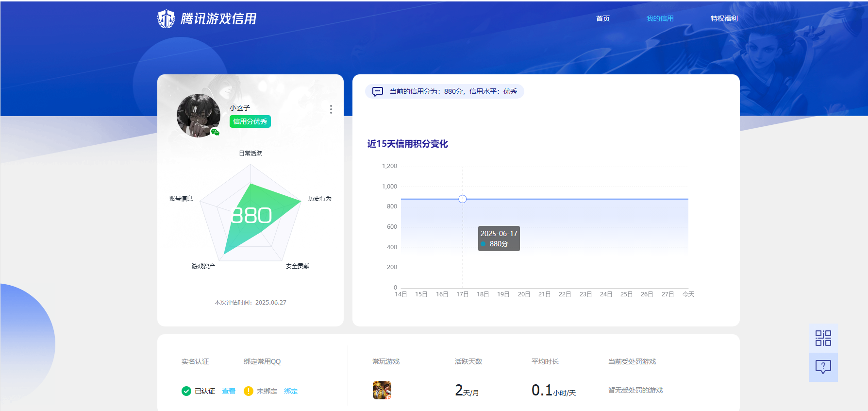Click the 安全贡献 radar axis label

click(x=298, y=266)
